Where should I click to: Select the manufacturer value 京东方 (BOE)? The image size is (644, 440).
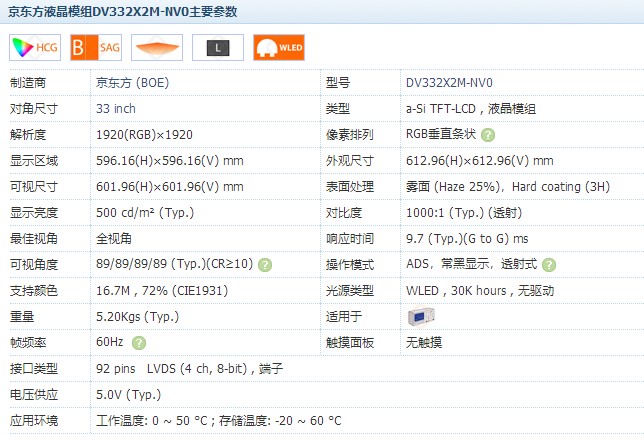pyautogui.click(x=132, y=83)
